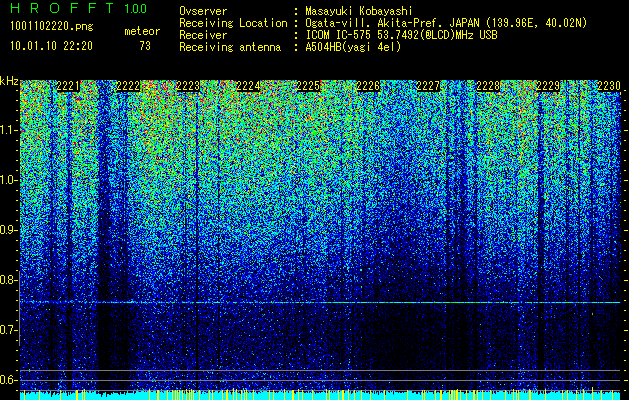This screenshot has height=400, width=629.
Task: Click the date stamp 10.01.10 22:20
Action: 51,46
